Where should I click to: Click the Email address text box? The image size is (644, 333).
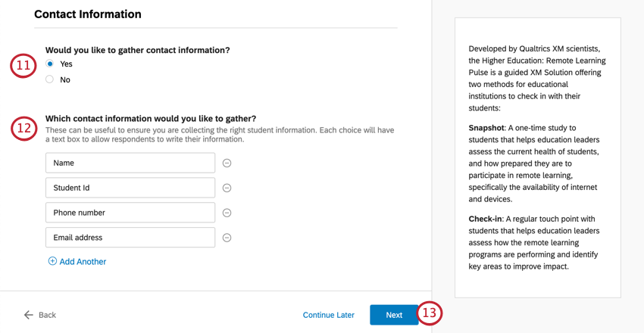130,238
